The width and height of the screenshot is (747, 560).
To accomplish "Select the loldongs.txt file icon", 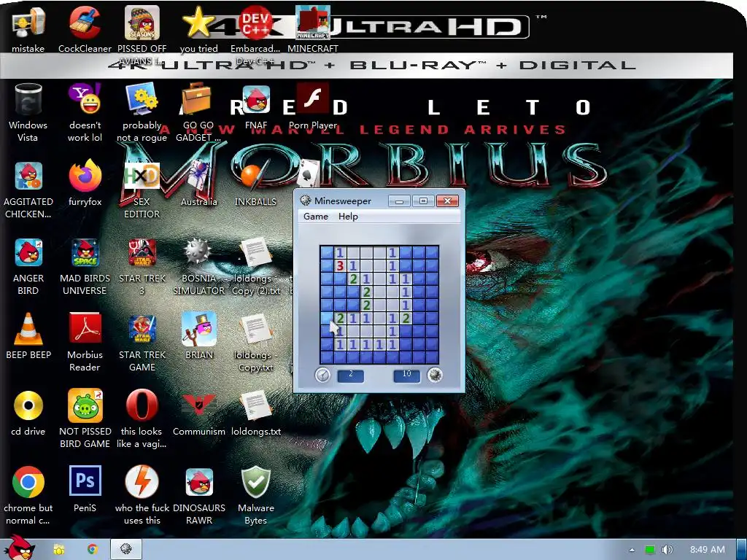I will (256, 413).
